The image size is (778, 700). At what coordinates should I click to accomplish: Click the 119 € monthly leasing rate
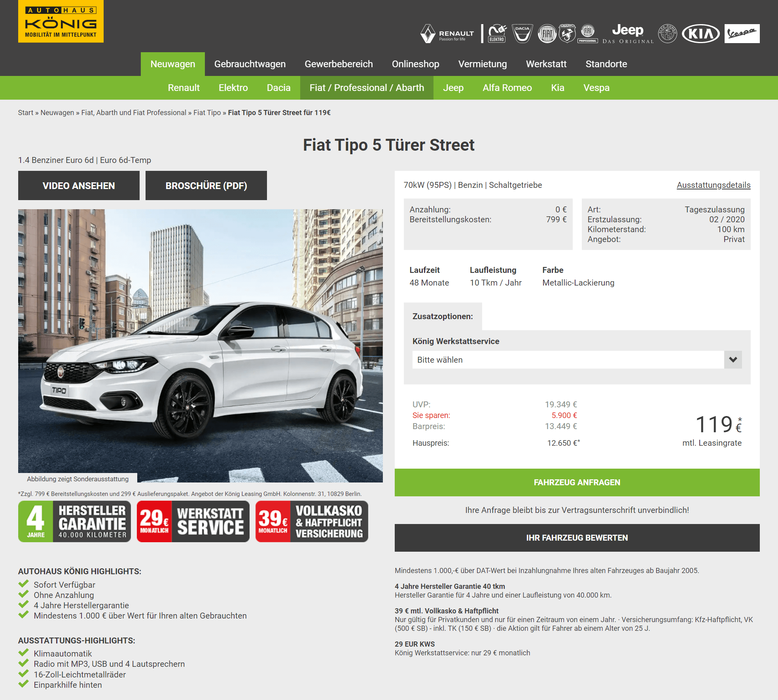coord(718,425)
